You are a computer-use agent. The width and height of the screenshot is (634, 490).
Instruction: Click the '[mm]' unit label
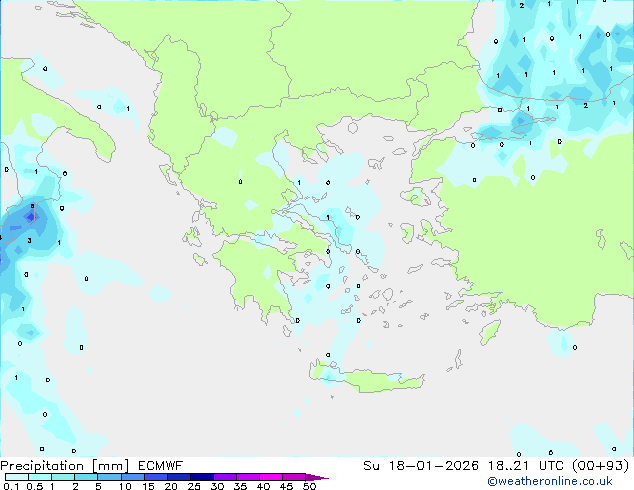[x=110, y=466]
